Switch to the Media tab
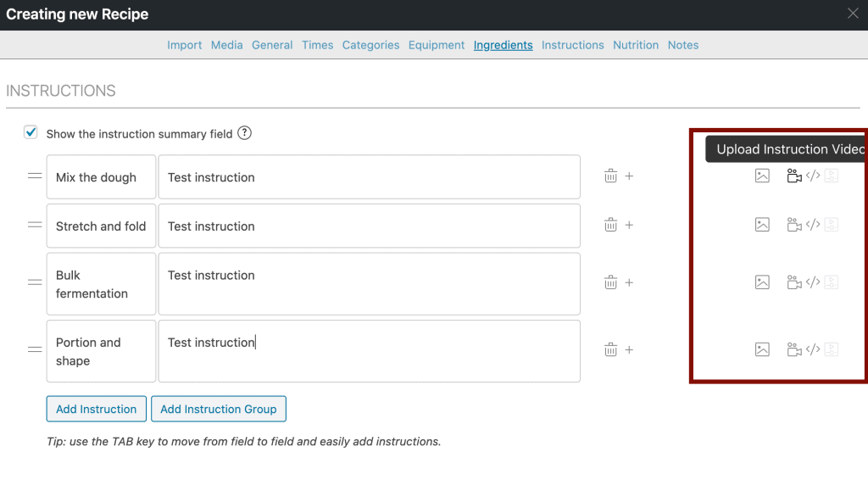Viewport: 868px width, 497px height. point(227,45)
